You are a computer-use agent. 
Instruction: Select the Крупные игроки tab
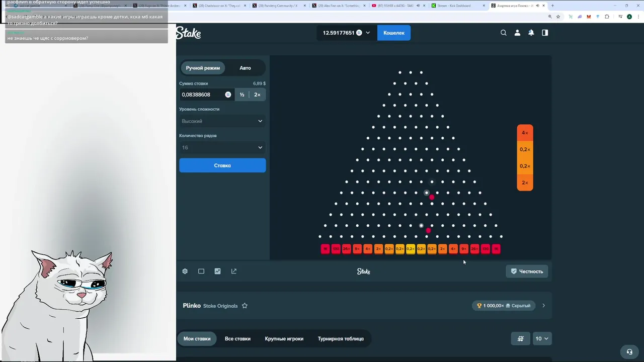[x=284, y=338]
